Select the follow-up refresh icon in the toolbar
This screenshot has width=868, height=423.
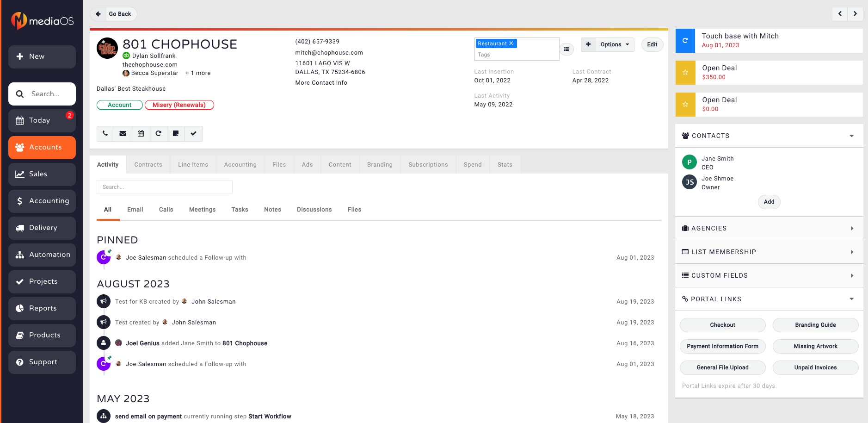(159, 134)
